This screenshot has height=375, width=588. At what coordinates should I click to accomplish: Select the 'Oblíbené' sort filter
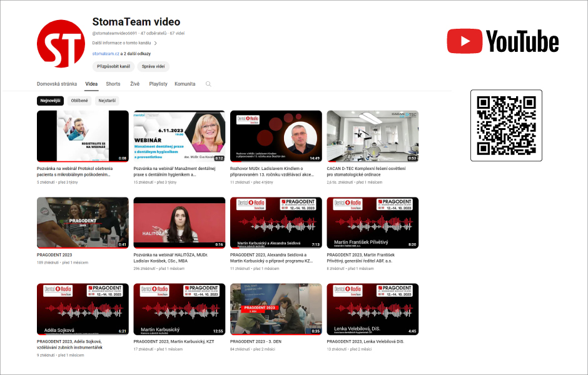click(x=79, y=101)
